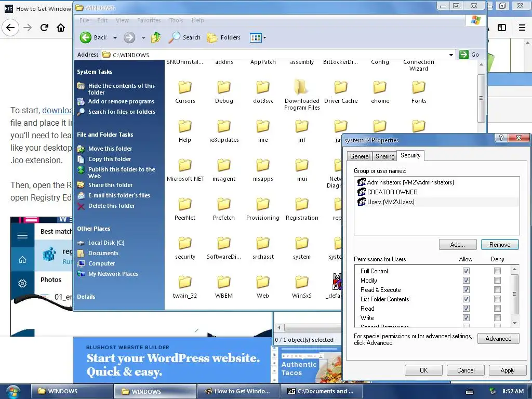Select the Cursors folder icon
The width and height of the screenshot is (532, 399).
pos(185,87)
